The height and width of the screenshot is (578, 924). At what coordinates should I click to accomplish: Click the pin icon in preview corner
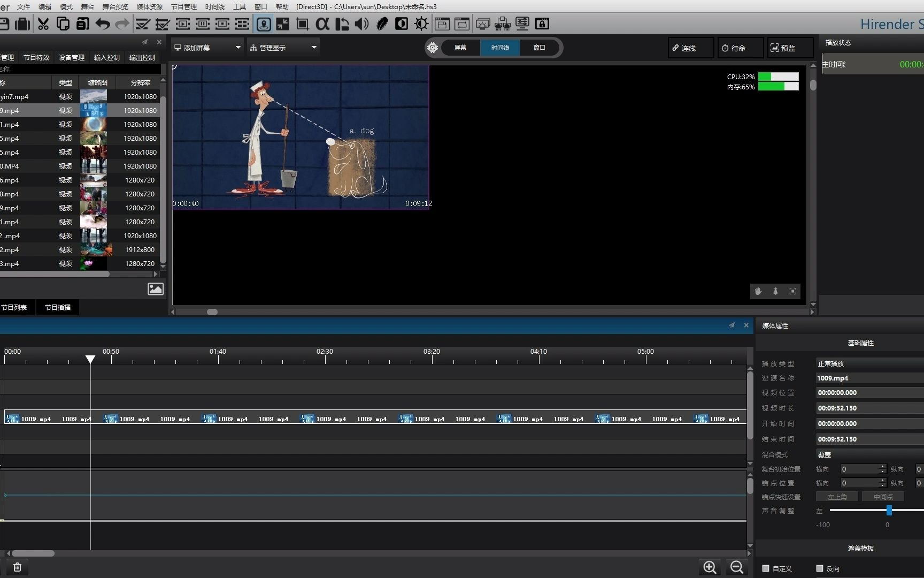click(775, 291)
